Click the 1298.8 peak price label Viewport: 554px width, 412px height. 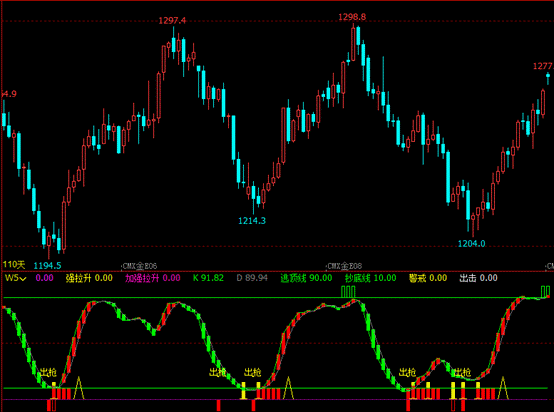[x=352, y=17]
